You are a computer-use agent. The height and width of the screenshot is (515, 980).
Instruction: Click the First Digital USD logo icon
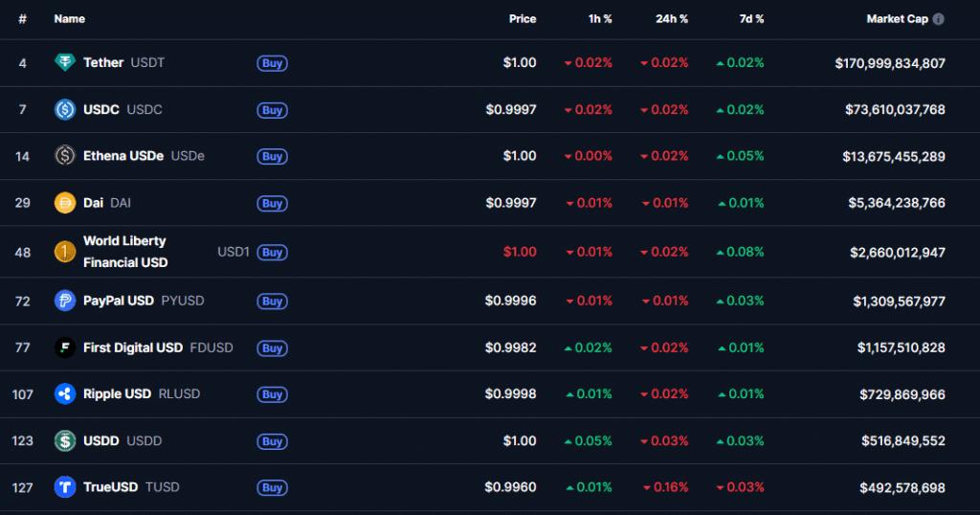(65, 347)
